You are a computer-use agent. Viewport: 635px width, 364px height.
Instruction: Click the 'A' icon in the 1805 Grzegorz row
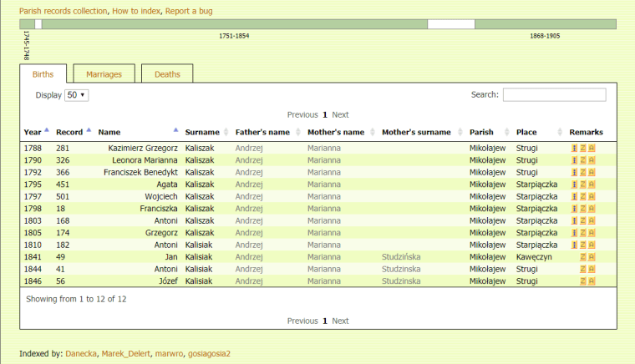pyautogui.click(x=592, y=233)
